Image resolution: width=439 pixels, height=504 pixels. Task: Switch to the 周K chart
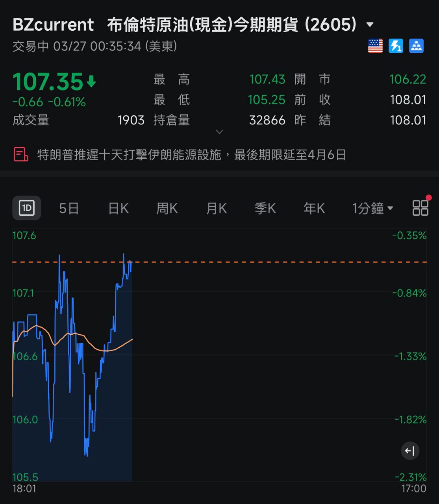(x=167, y=208)
